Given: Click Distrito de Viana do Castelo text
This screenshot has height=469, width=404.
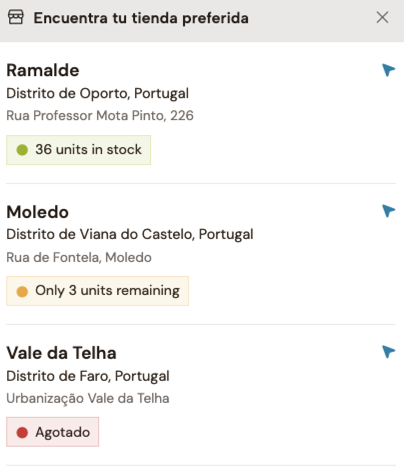Looking at the screenshot, I should click(x=100, y=234).
